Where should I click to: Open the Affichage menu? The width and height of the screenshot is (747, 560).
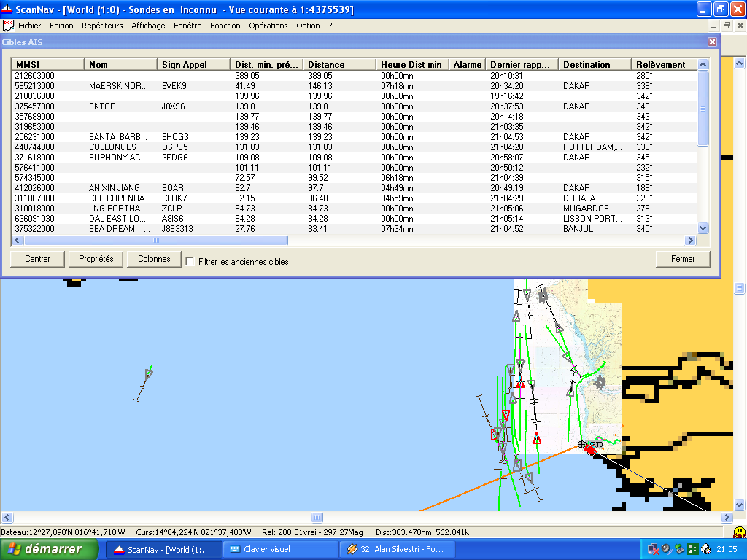(148, 26)
